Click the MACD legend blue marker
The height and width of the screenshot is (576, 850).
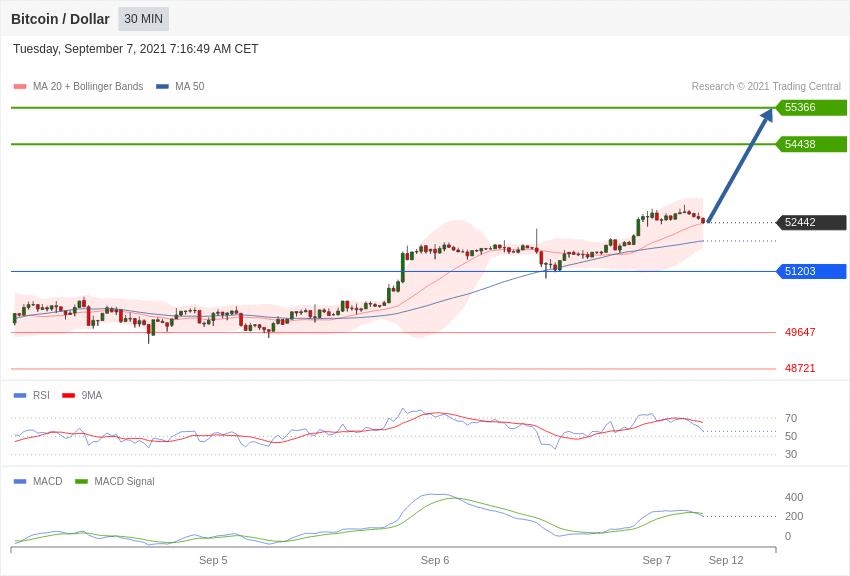20,481
